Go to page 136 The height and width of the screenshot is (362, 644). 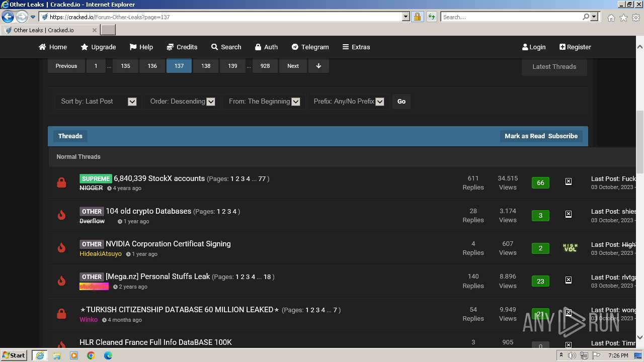tap(152, 66)
